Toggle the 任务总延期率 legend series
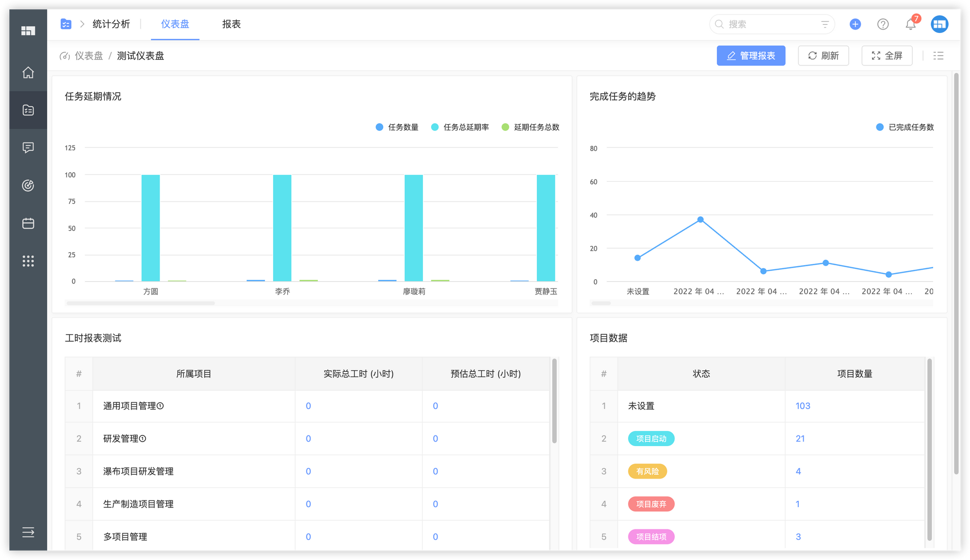 tap(460, 127)
